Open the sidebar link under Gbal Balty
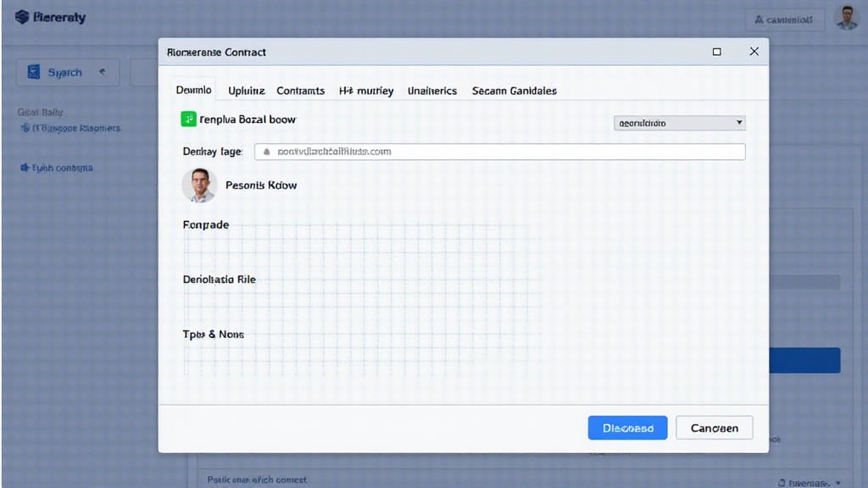Image resolution: width=868 pixels, height=488 pixels. 70,129
